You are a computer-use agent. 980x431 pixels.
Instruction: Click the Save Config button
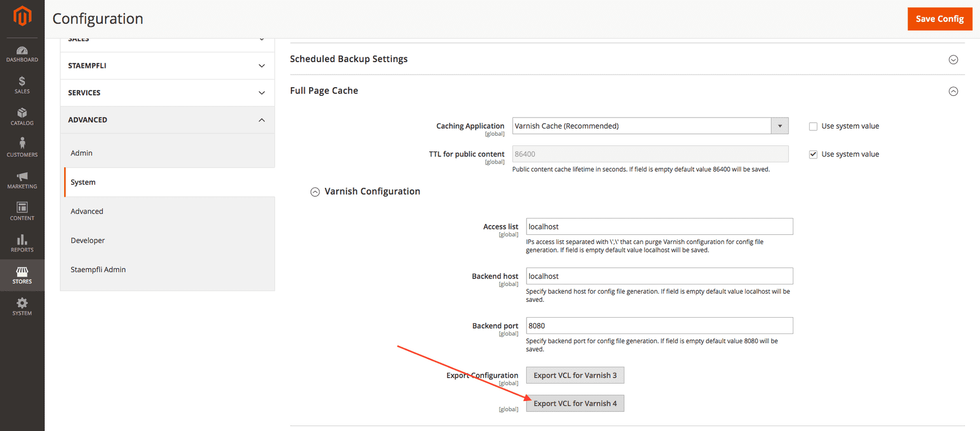[940, 19]
